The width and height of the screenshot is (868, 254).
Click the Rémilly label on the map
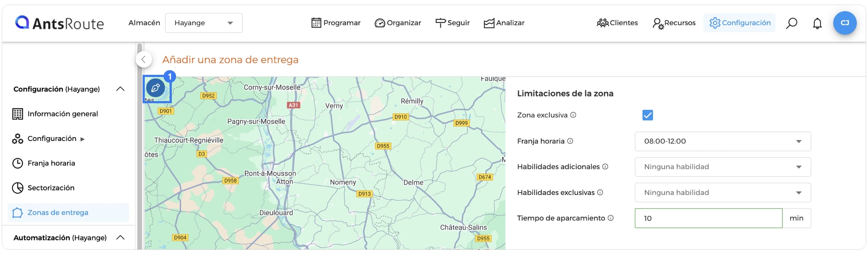coord(412,101)
